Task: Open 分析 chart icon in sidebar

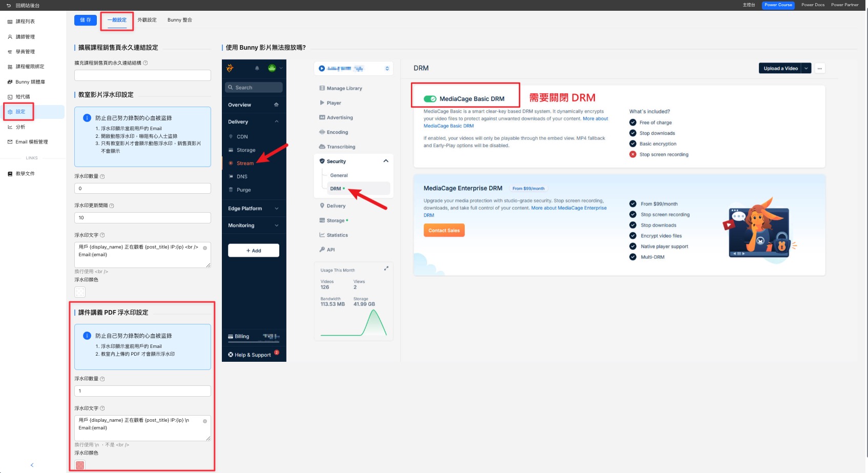Action: 10,127
